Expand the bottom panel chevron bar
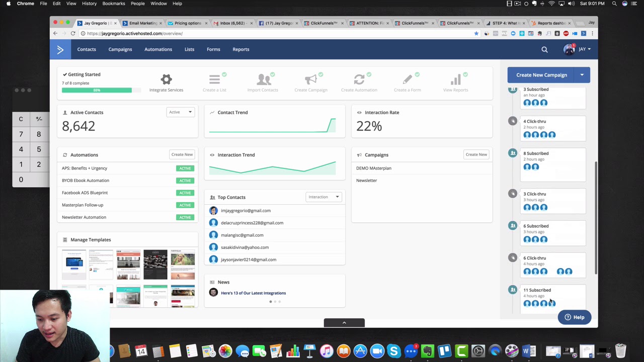 coord(344,323)
